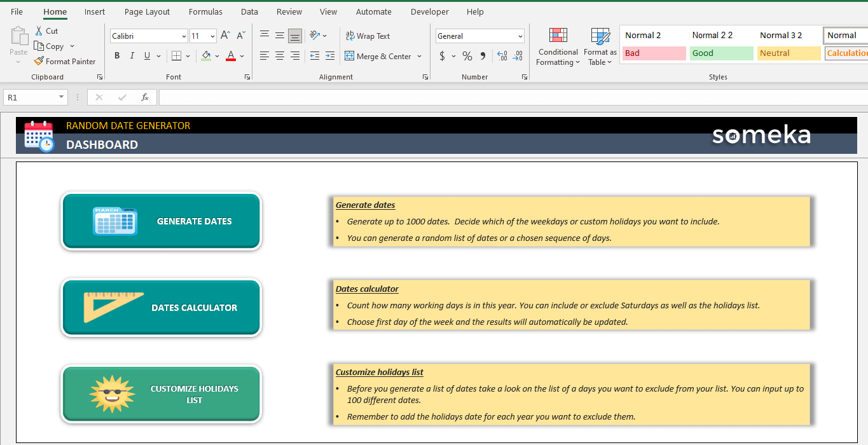Expand the Merge & Center dropdown

419,56
